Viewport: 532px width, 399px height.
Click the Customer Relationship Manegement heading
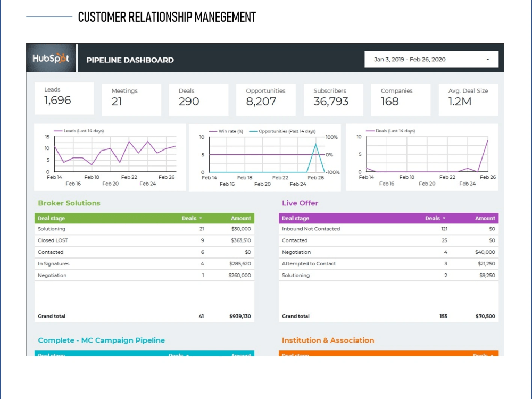pos(167,17)
